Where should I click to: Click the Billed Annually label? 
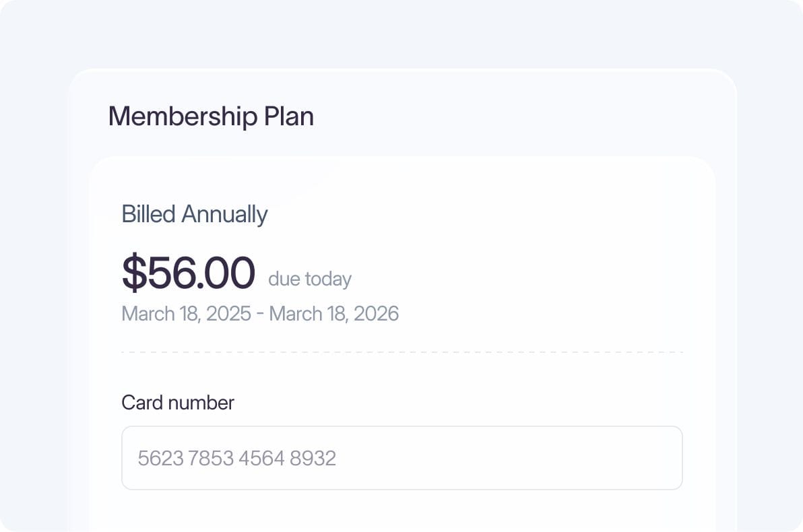click(x=194, y=214)
